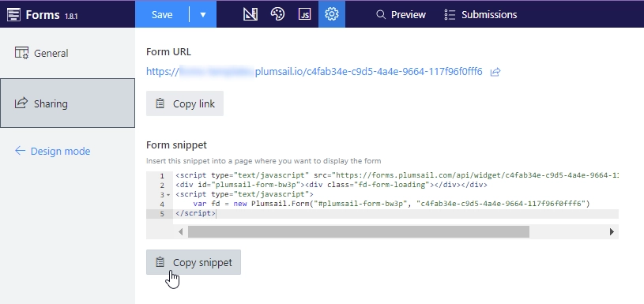
Task: Click the snippet scroll right arrow
Action: (612, 232)
